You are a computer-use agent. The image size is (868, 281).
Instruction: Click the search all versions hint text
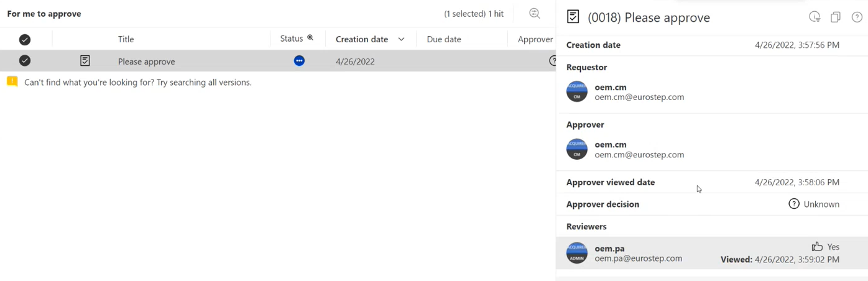click(x=138, y=82)
